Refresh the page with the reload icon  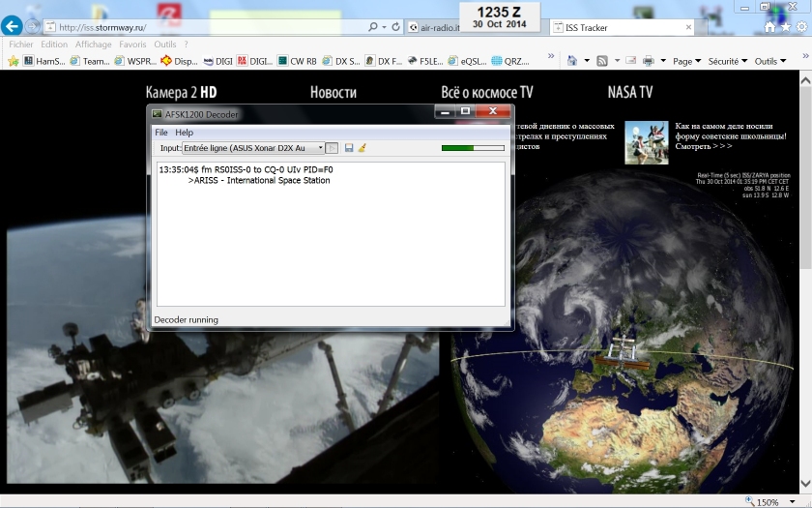coord(396,27)
